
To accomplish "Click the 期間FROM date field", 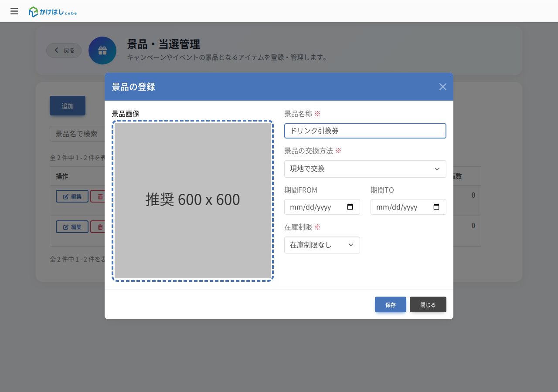I will click(322, 207).
